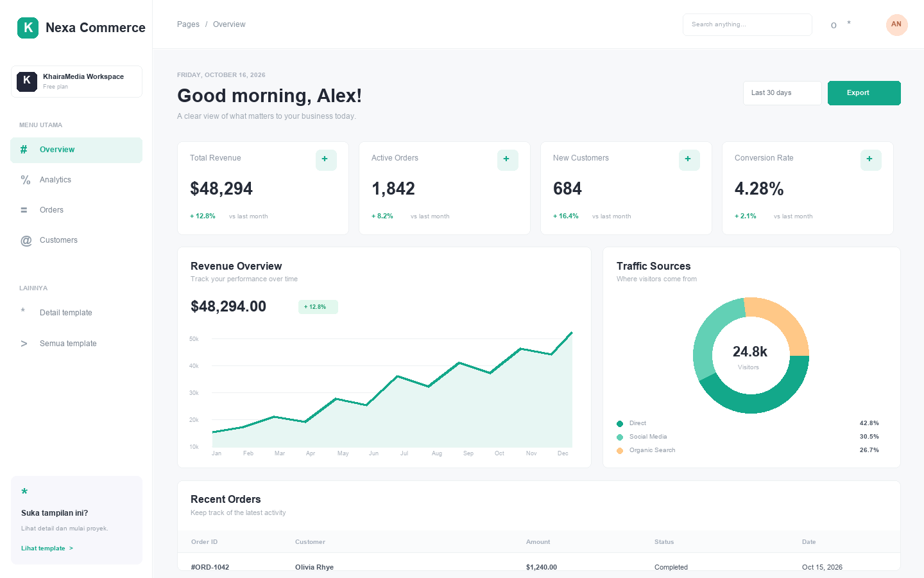Click the Date column header
This screenshot has height=578, width=924.
[x=809, y=542]
